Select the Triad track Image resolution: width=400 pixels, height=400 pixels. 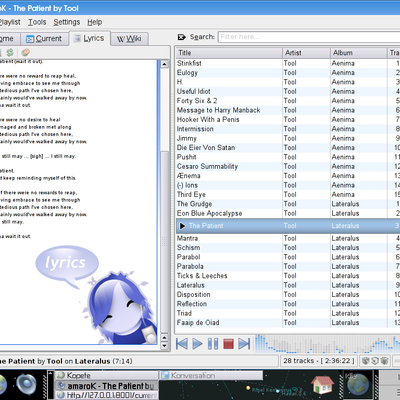184,313
